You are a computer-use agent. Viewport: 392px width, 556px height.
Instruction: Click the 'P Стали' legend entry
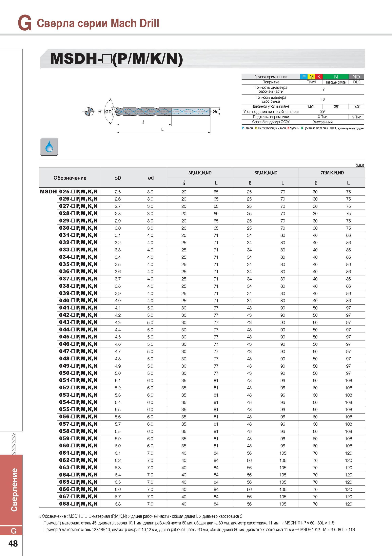(x=247, y=128)
